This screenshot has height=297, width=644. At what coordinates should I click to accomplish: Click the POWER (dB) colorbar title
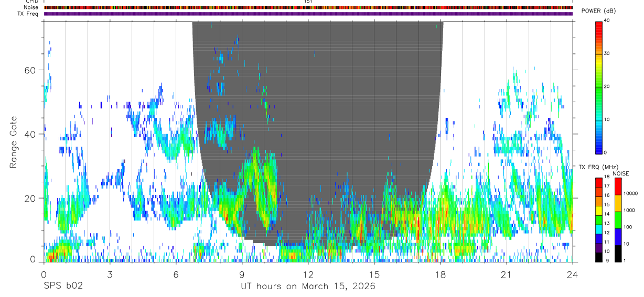point(599,11)
